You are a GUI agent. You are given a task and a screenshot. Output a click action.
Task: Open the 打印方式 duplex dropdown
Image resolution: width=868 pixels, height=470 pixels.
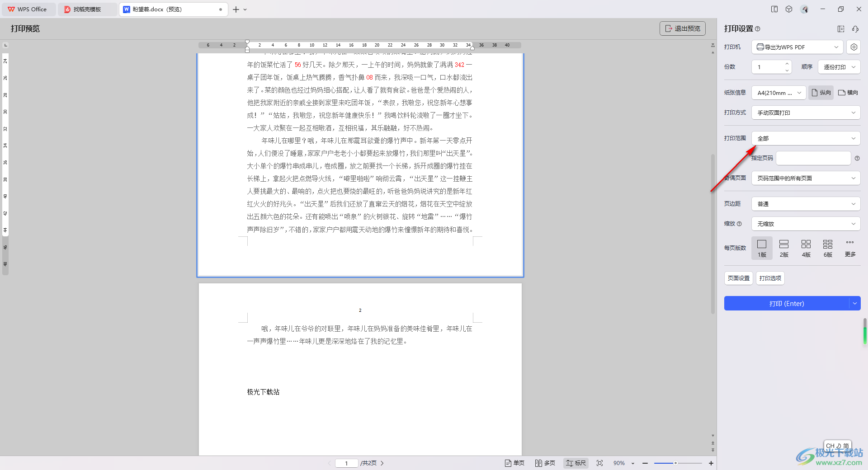806,113
